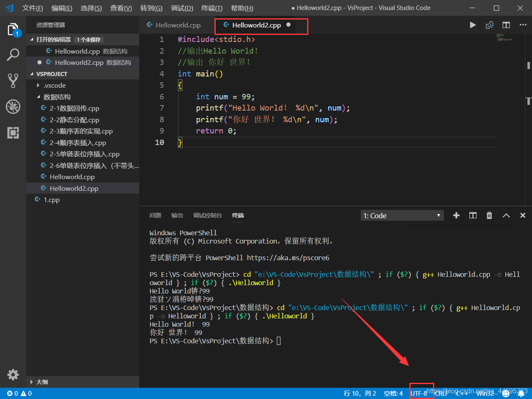Open the 帮助(H) menu
Viewport: 532px width, 399px height.
[x=242, y=8]
